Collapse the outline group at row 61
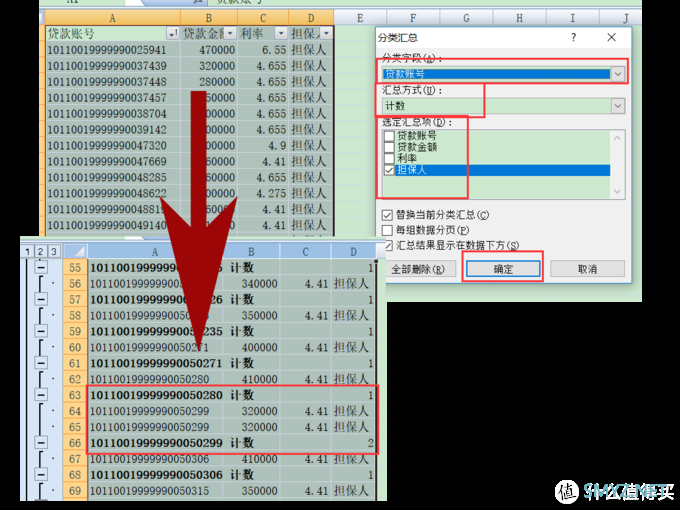 pyautogui.click(x=41, y=363)
